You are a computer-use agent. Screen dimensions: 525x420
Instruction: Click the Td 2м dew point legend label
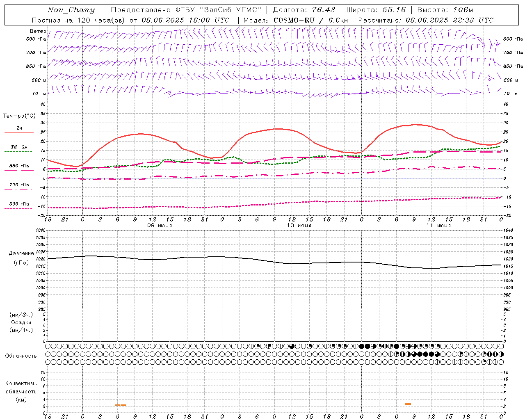point(19,147)
